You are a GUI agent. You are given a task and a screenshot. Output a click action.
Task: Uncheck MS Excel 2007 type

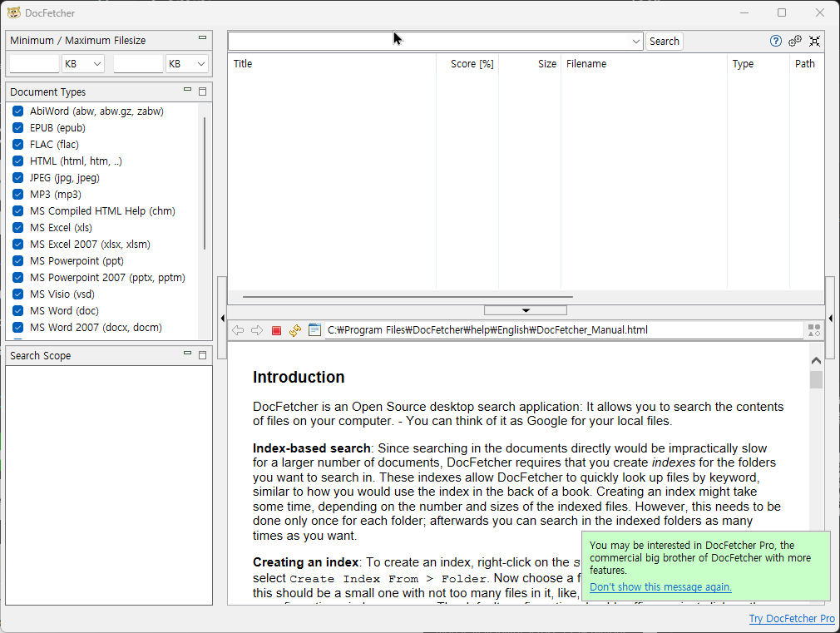tap(17, 244)
